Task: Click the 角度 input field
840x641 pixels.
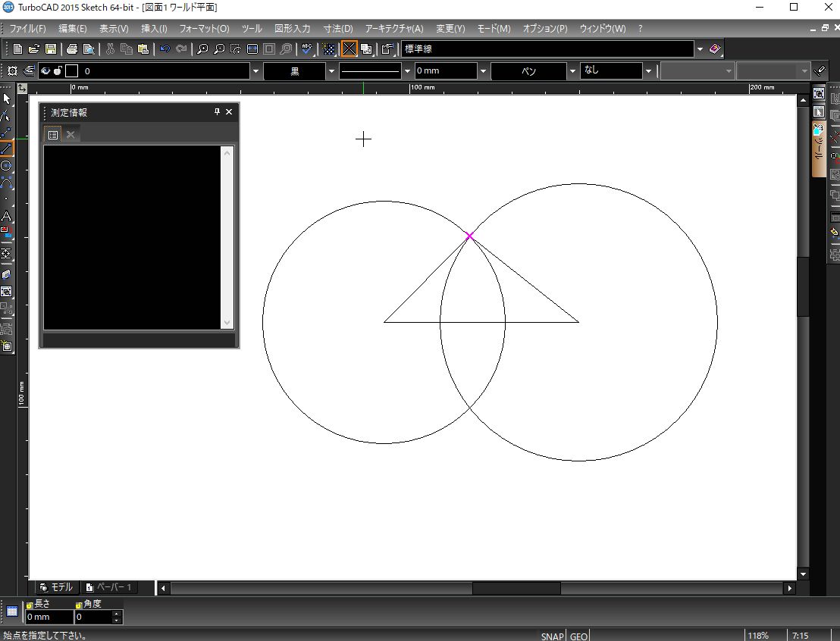Action: 93,617
